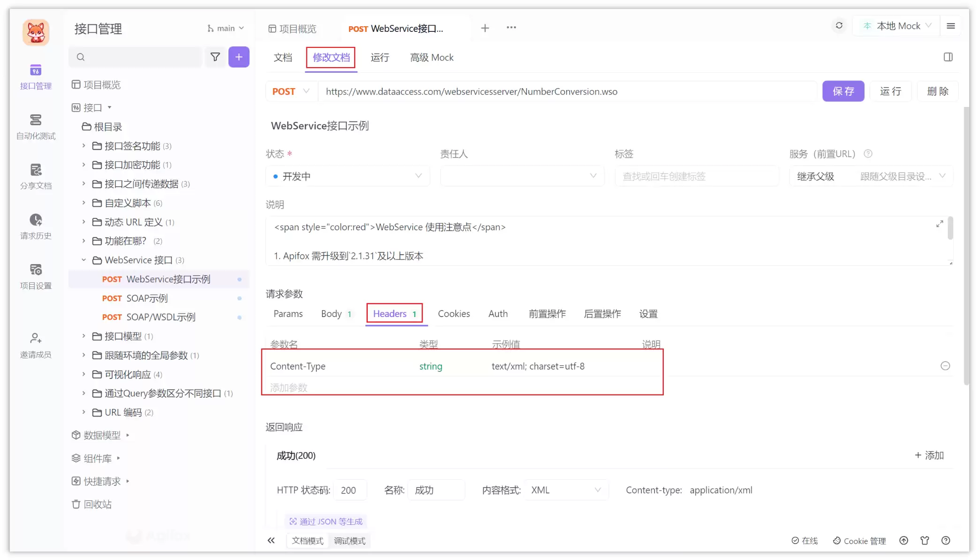Image resolution: width=979 pixels, height=560 pixels.
Task: Open 分享文档 in the left sidebar
Action: 36,176
